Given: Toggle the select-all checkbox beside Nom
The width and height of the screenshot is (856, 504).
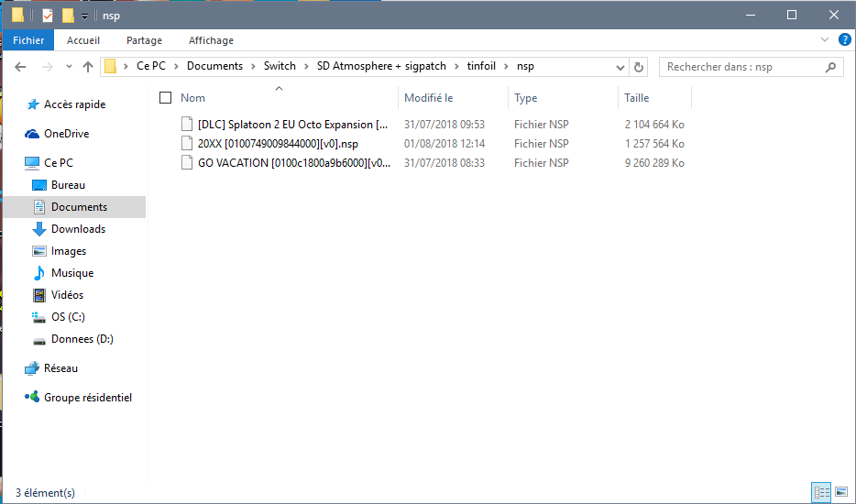Looking at the screenshot, I should [x=165, y=98].
